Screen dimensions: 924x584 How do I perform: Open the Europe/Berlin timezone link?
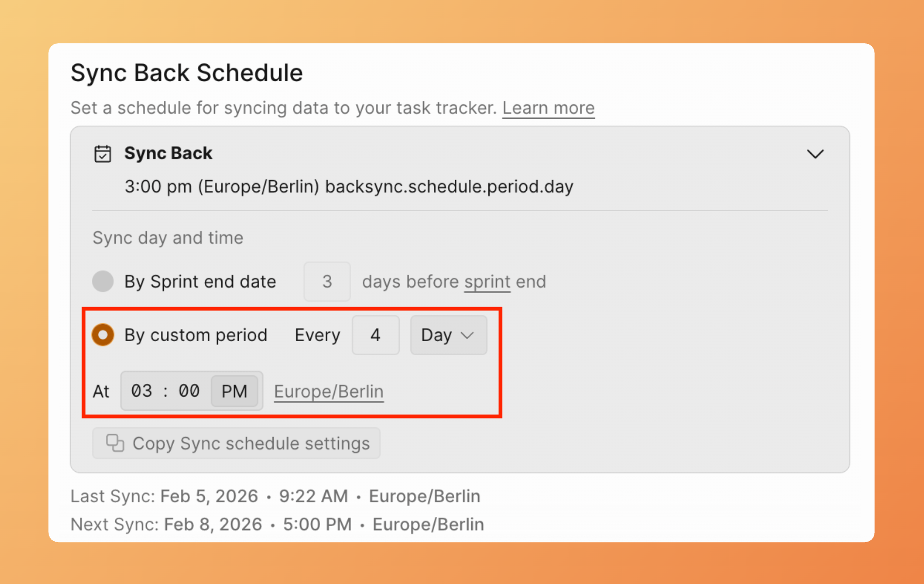329,391
